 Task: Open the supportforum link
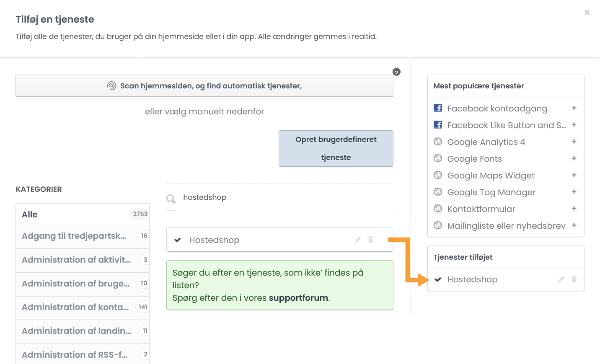pyautogui.click(x=298, y=298)
